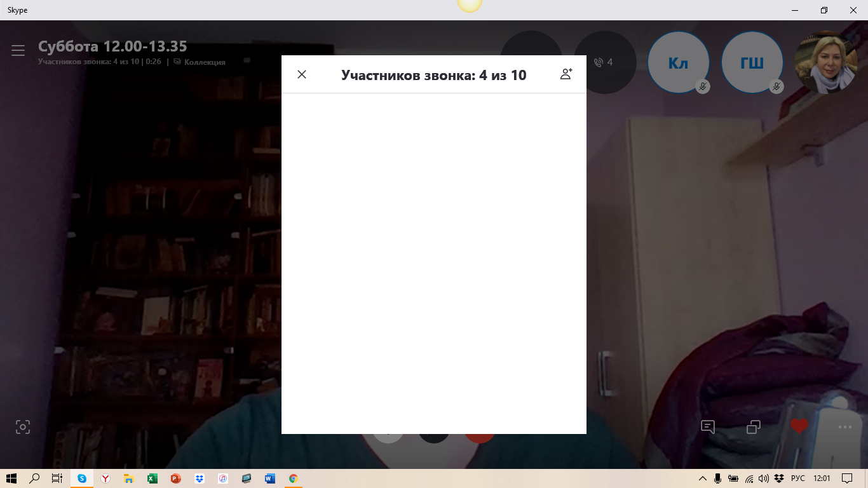868x488 pixels.
Task: Open the Windows notification center
Action: (846, 478)
